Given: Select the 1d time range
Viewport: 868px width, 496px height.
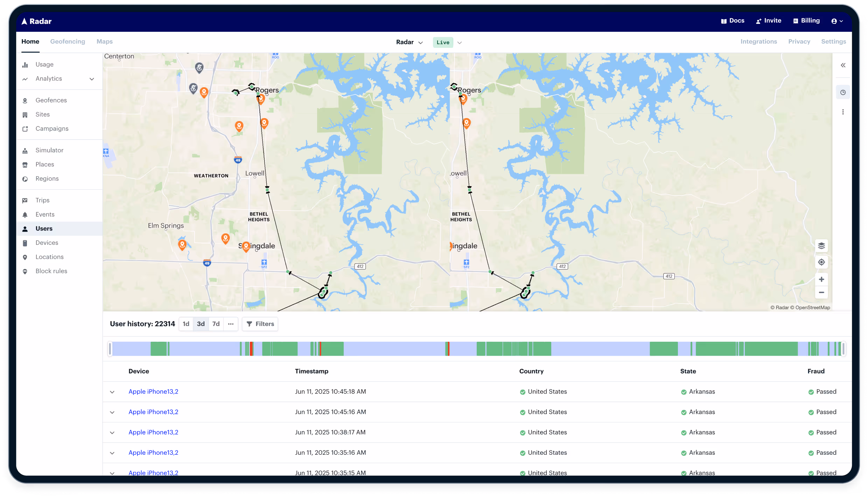Looking at the screenshot, I should [x=186, y=324].
